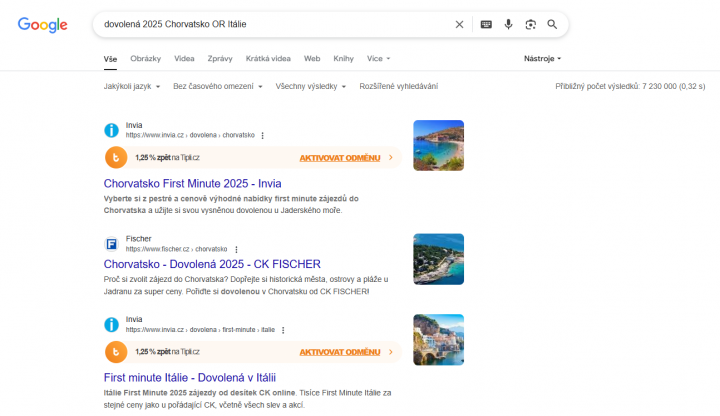The image size is (720, 416).
Task: Click first AKTIVOVAT ODMĚNU link under Invia Chorvatsko
Action: [x=340, y=158]
